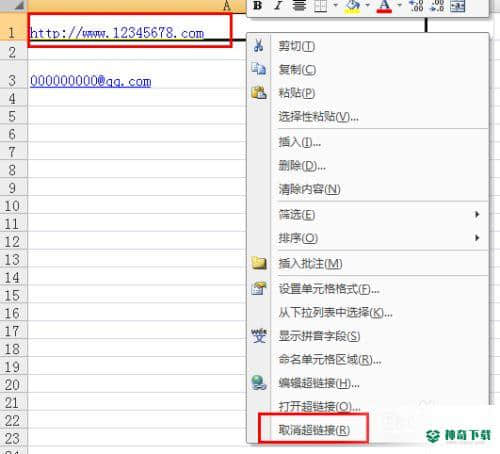The width and height of the screenshot is (500, 454).
Task: Toggle Italic in the mini toolbar
Action: coord(278,6)
